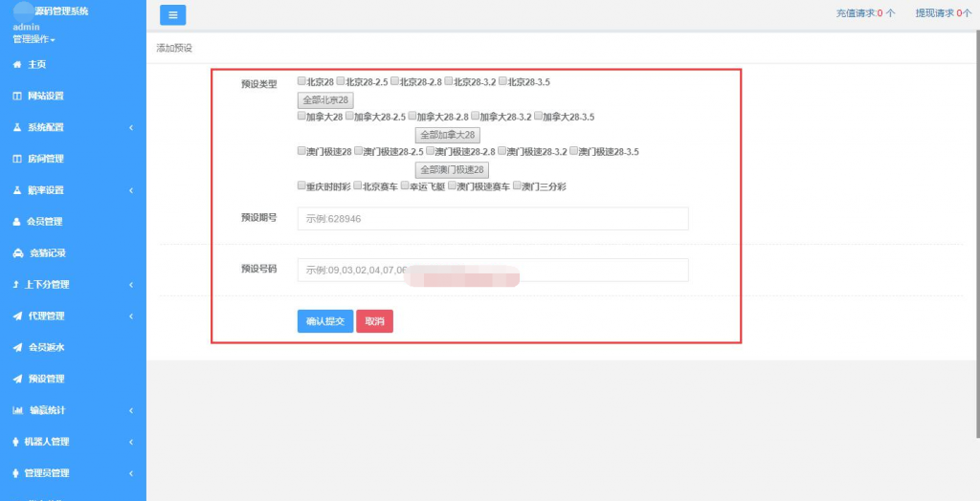The width and height of the screenshot is (980, 501).
Task: Open the 提现请求 link in the header
Action: click(x=943, y=13)
